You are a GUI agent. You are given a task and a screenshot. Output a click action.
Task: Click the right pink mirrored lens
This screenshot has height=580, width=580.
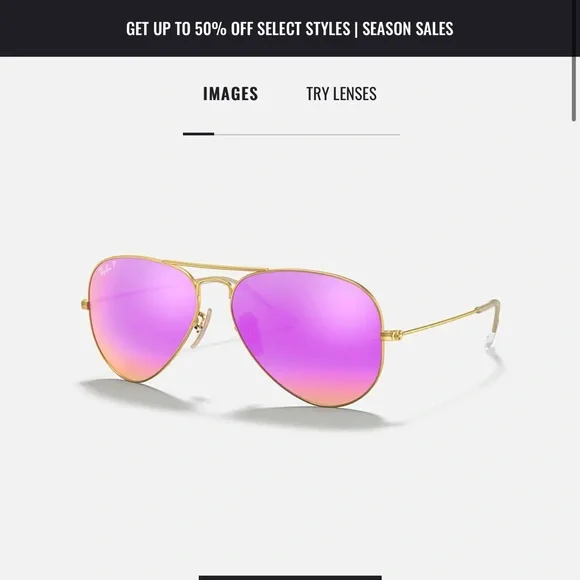(307, 337)
